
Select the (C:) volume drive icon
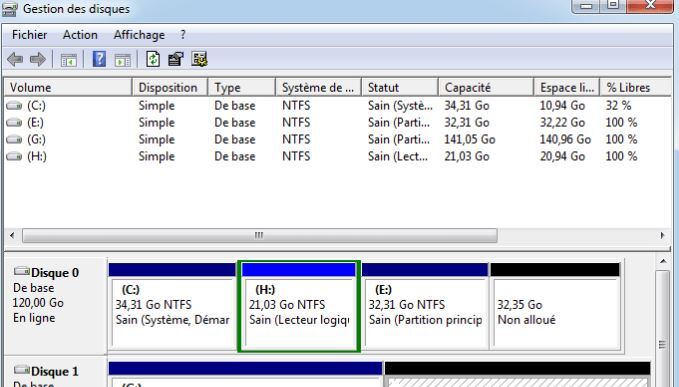coord(14,106)
